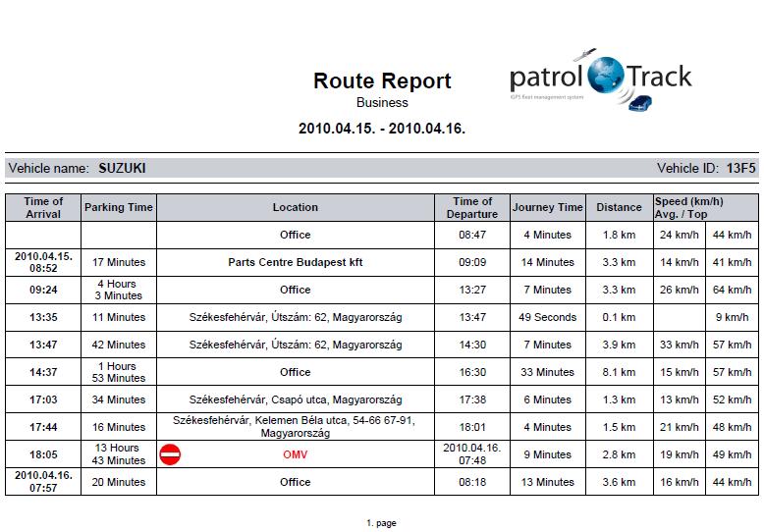The width and height of the screenshot is (764, 532).
Task: Click the Vehicle ID value 13F5
Action: (740, 169)
